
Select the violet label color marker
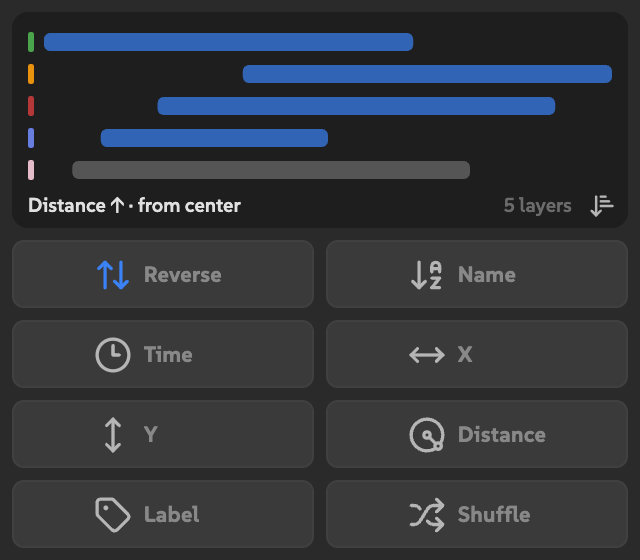click(31, 138)
